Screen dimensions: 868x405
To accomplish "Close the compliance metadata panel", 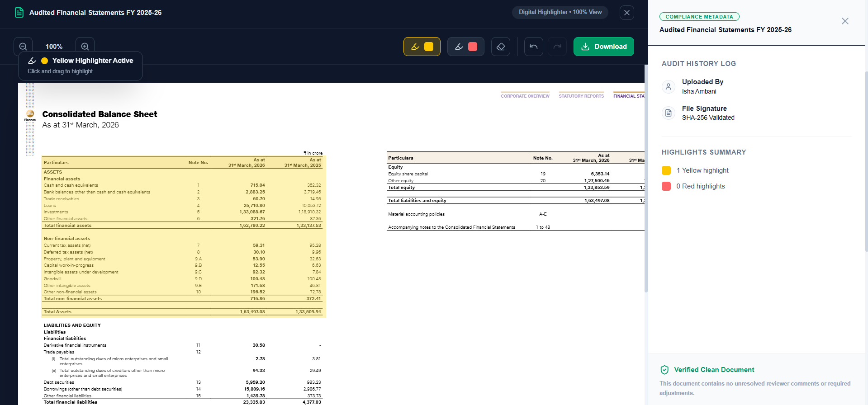I will 845,21.
